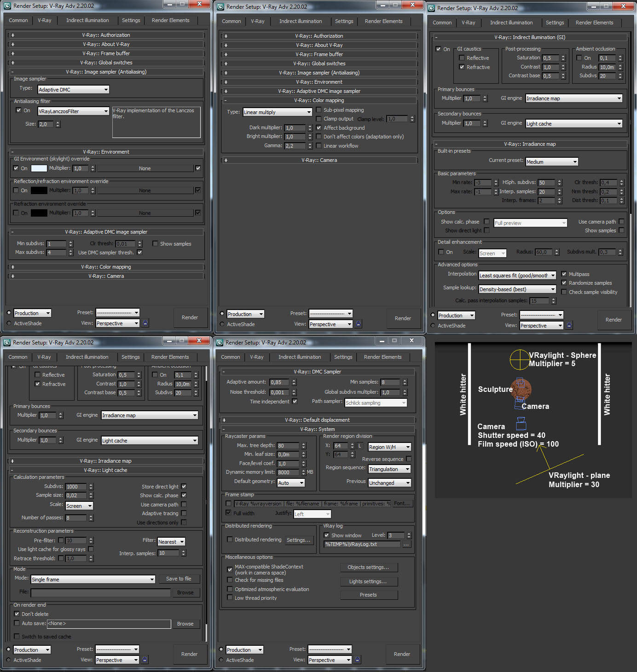
Task: Open Settings tab in Light cache window
Action: [131, 357]
